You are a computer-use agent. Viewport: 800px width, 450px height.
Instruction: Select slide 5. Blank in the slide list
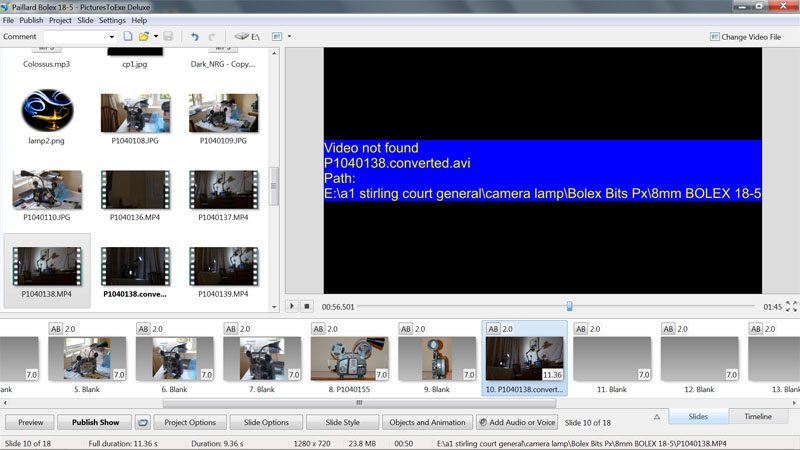click(87, 359)
